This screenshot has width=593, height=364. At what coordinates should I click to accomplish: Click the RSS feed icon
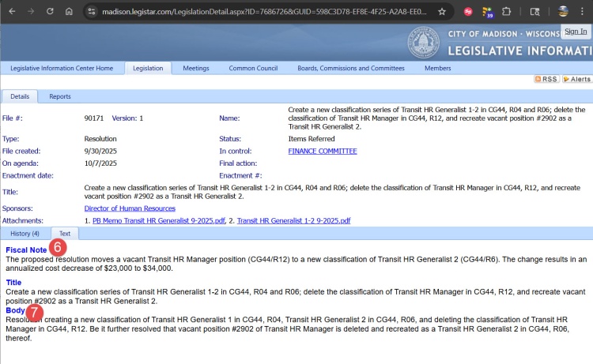click(x=546, y=79)
